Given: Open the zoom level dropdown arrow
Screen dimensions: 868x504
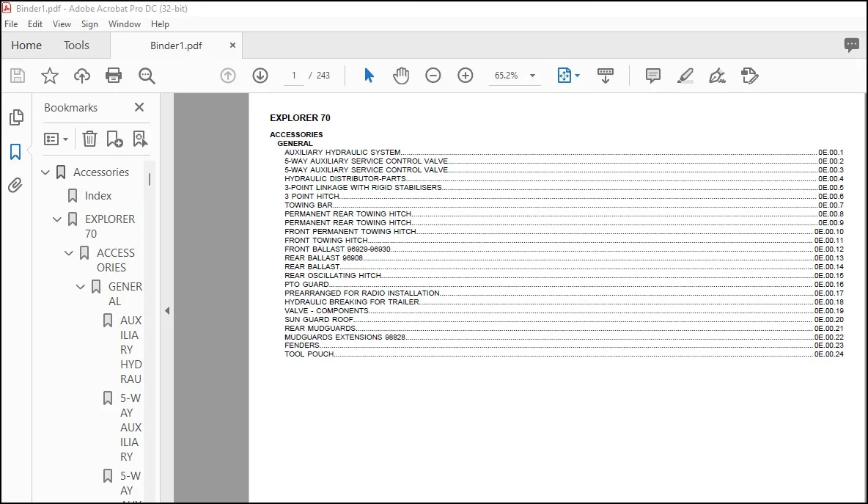Looking at the screenshot, I should coord(532,76).
